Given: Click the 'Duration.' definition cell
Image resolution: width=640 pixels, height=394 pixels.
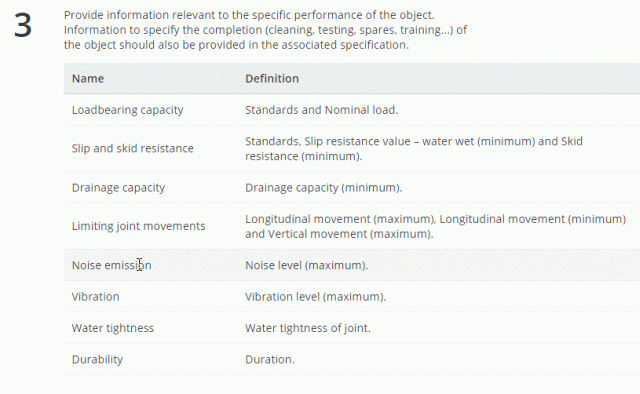Looking at the screenshot, I should 270,359.
